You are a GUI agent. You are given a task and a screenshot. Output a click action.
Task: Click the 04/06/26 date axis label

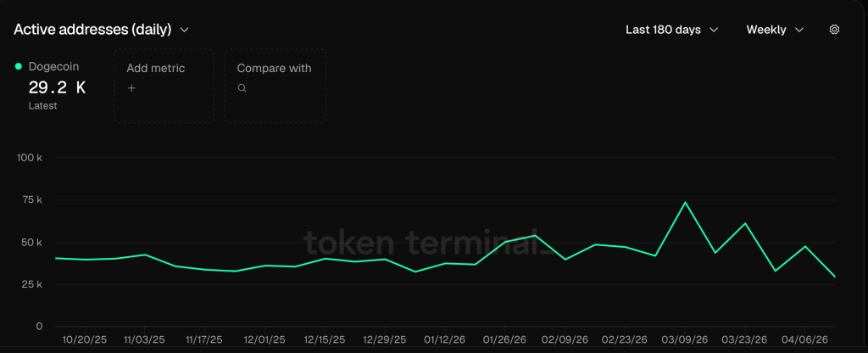pyautogui.click(x=805, y=339)
